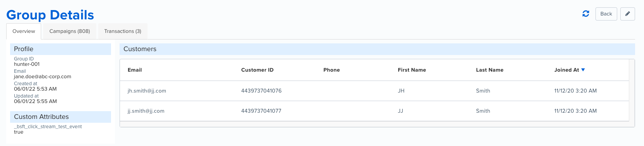Click the Phone column header
Screen dimensions: 644x146
click(x=332, y=70)
